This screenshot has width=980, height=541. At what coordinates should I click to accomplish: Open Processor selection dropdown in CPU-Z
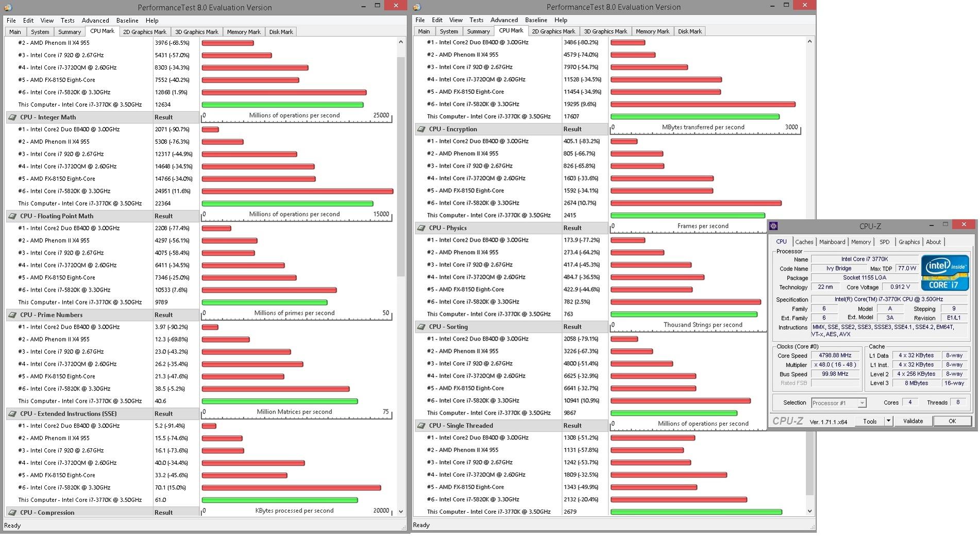tap(839, 403)
